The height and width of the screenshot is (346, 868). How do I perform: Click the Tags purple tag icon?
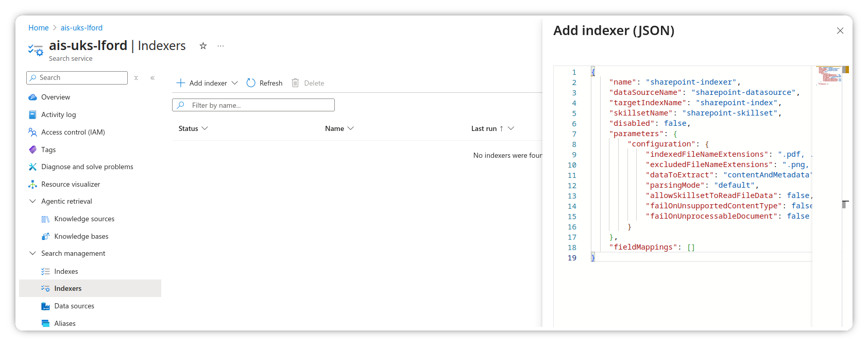[x=32, y=150]
